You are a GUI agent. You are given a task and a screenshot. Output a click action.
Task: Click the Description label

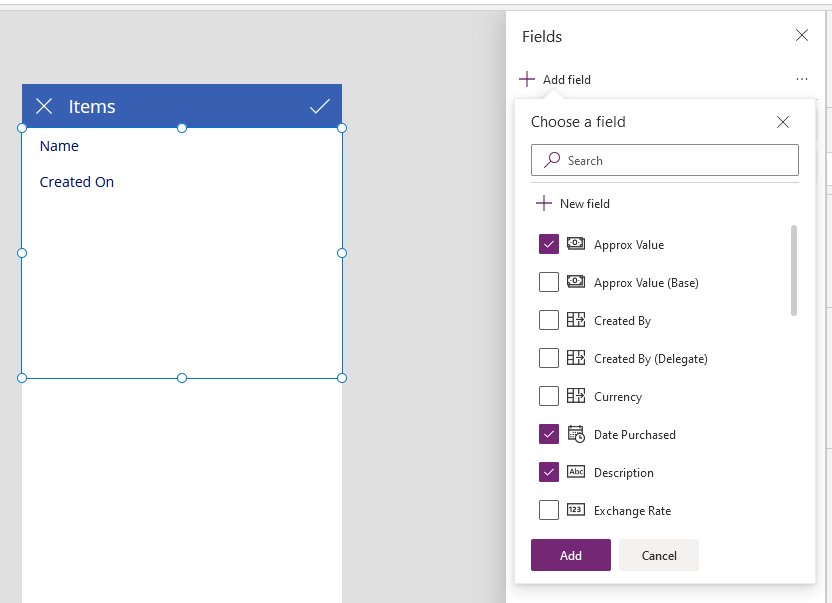(623, 473)
